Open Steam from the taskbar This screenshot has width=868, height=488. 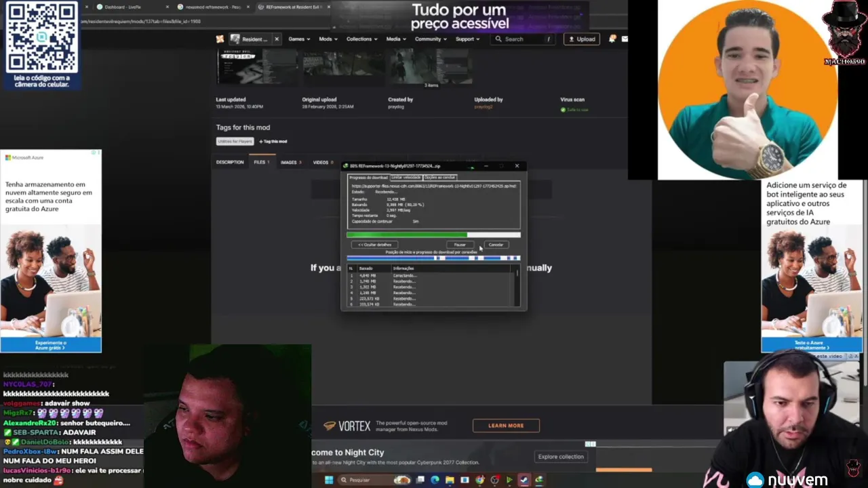[524, 480]
